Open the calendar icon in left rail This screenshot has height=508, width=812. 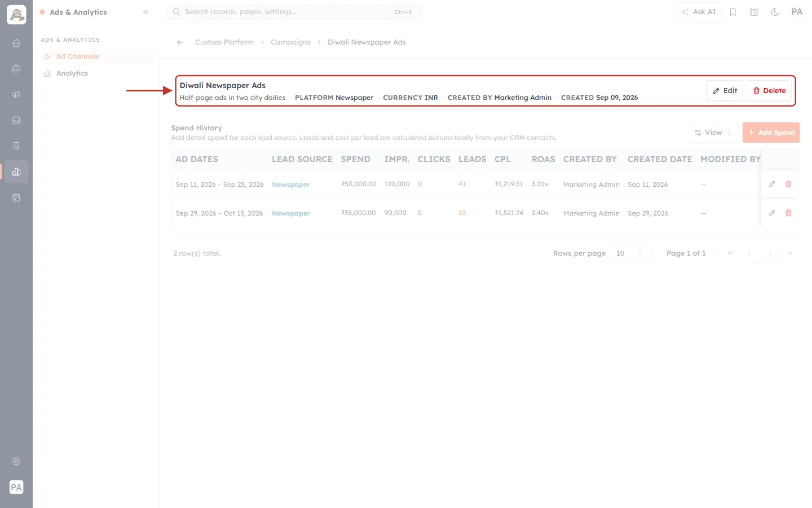pos(16,198)
